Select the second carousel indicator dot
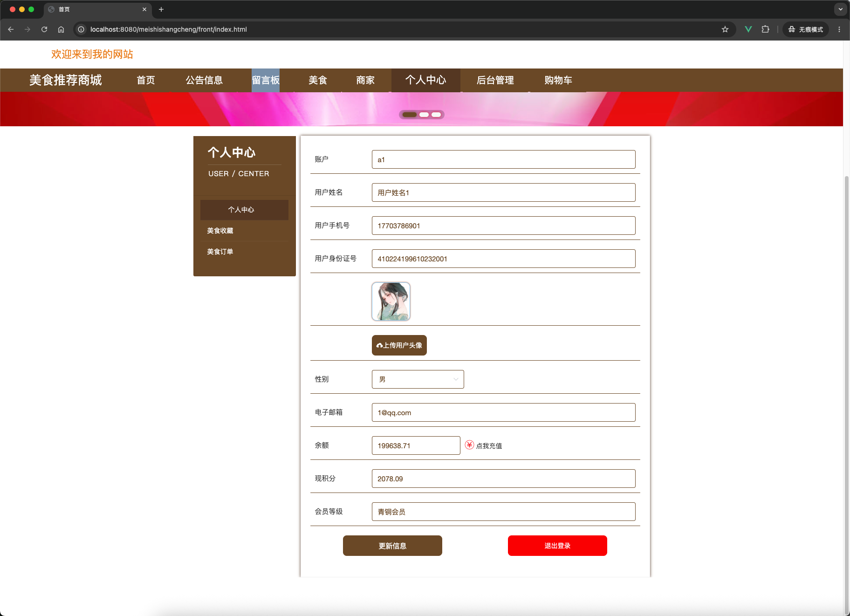This screenshot has height=616, width=850. point(424,115)
